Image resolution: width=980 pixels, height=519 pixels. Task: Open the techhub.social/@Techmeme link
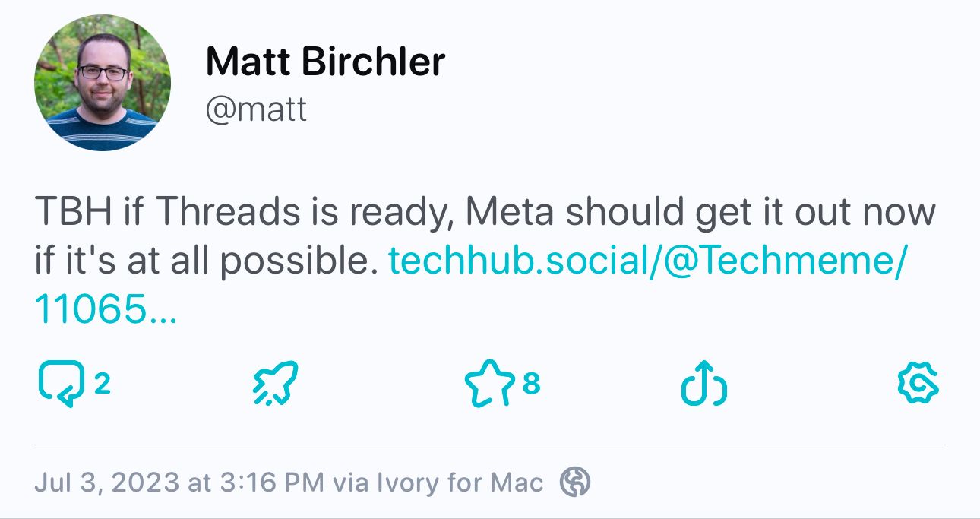647,261
